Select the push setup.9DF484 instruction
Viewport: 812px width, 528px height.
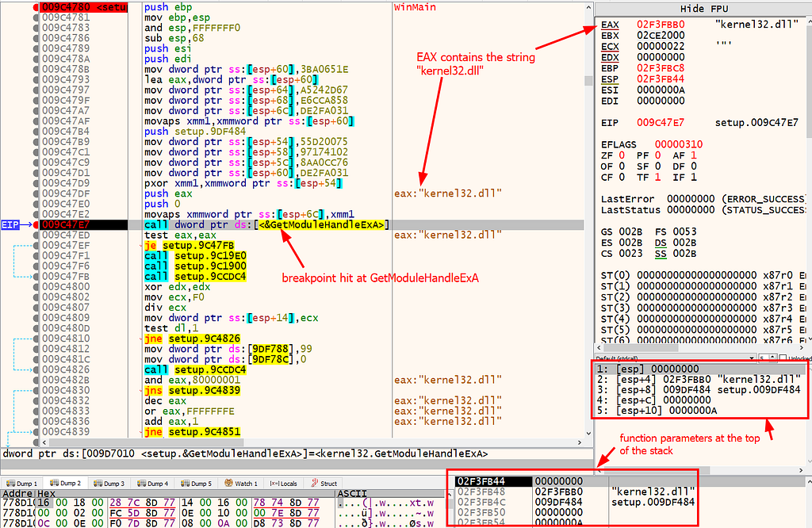pos(195,132)
